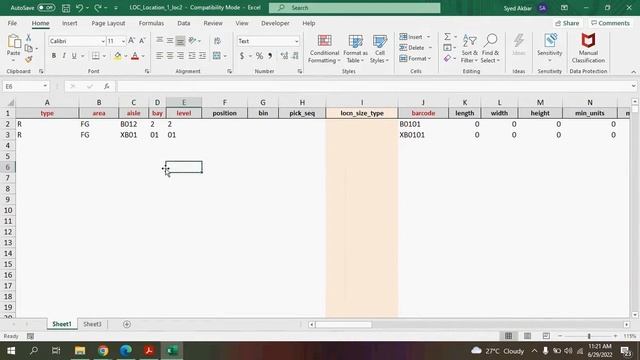The height and width of the screenshot is (360, 640).
Task: Open File Explorer from taskbar
Action: tap(80, 351)
